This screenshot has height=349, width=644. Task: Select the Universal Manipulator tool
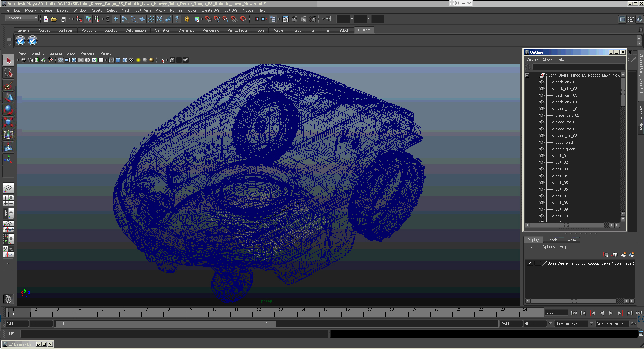coord(8,135)
